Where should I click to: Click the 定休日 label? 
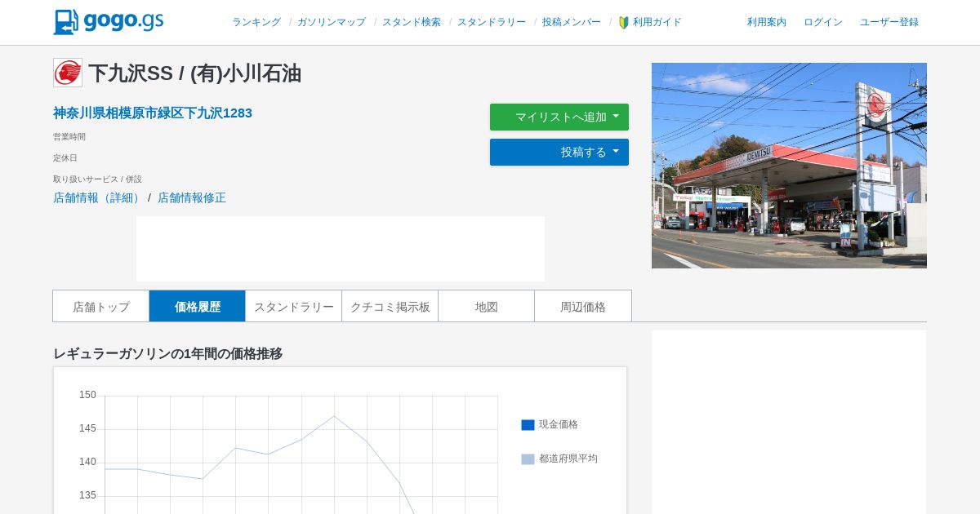point(65,157)
